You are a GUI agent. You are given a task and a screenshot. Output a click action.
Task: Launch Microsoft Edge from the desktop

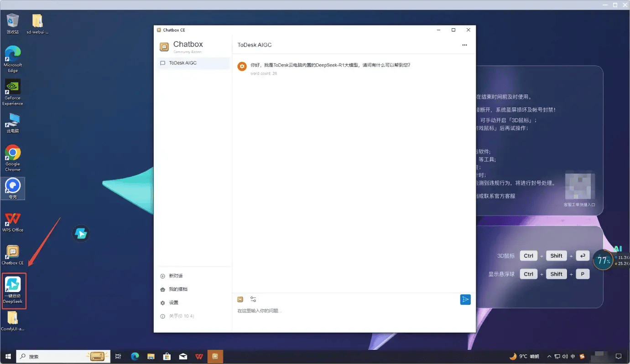pos(13,59)
